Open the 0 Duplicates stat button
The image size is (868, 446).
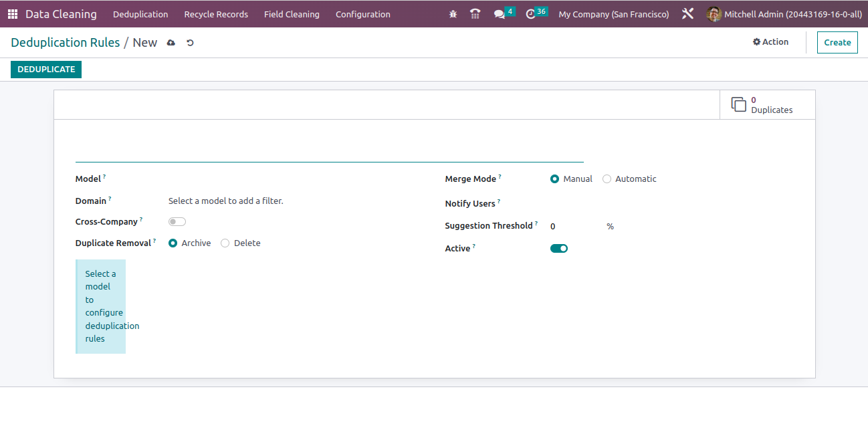[x=767, y=105]
